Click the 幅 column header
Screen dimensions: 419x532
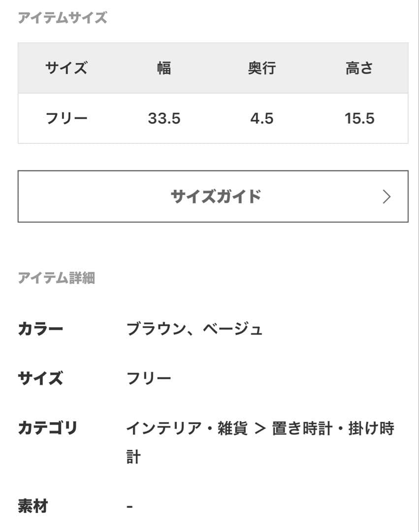point(164,68)
